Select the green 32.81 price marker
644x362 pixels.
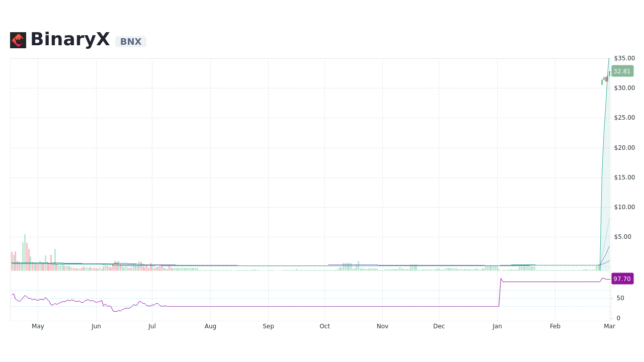tap(622, 71)
